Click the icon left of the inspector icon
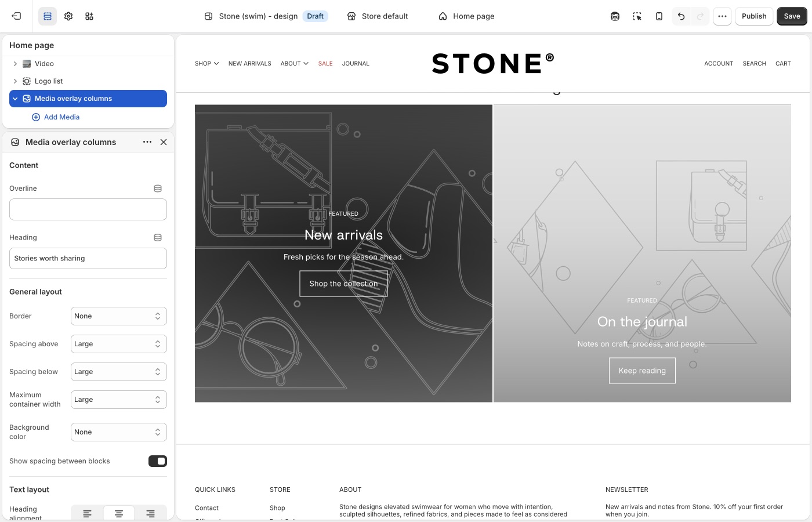Screen dimensions: 812x522 pos(615,16)
